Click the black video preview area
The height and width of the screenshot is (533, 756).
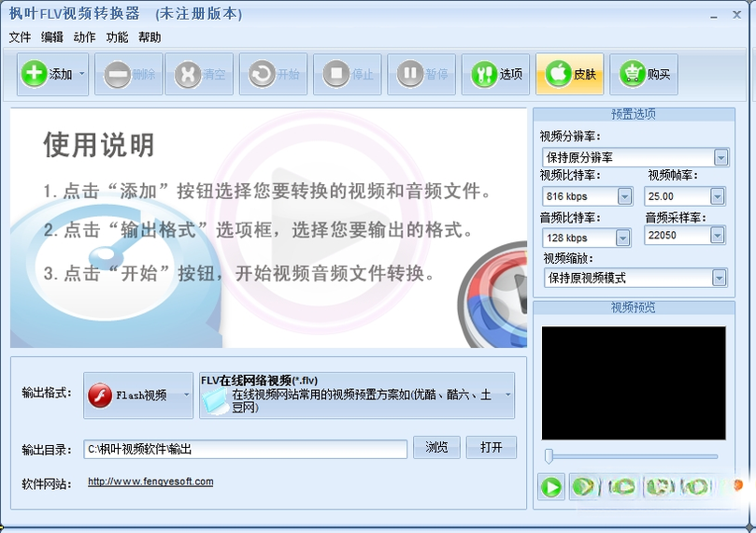(634, 383)
